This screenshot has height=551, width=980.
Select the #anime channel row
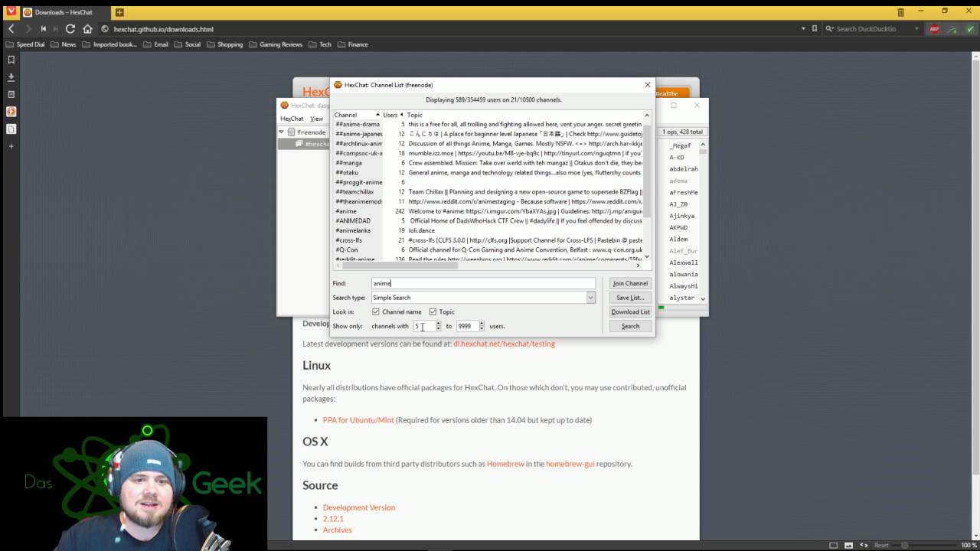click(x=488, y=211)
